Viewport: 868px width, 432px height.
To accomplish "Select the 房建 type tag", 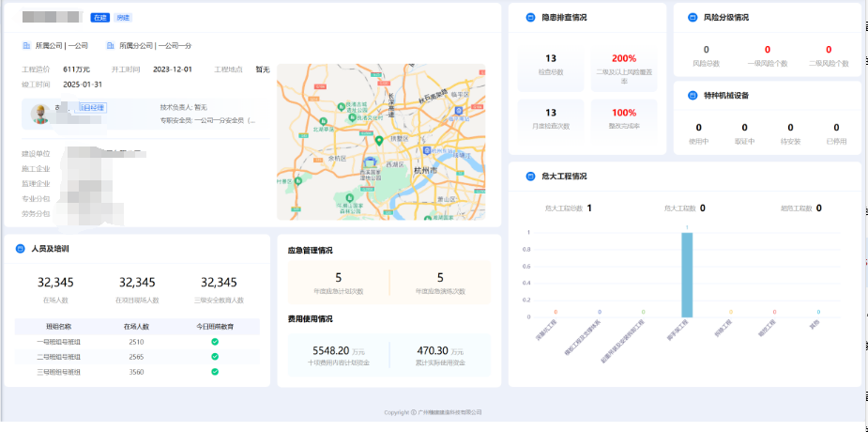I will tap(123, 17).
